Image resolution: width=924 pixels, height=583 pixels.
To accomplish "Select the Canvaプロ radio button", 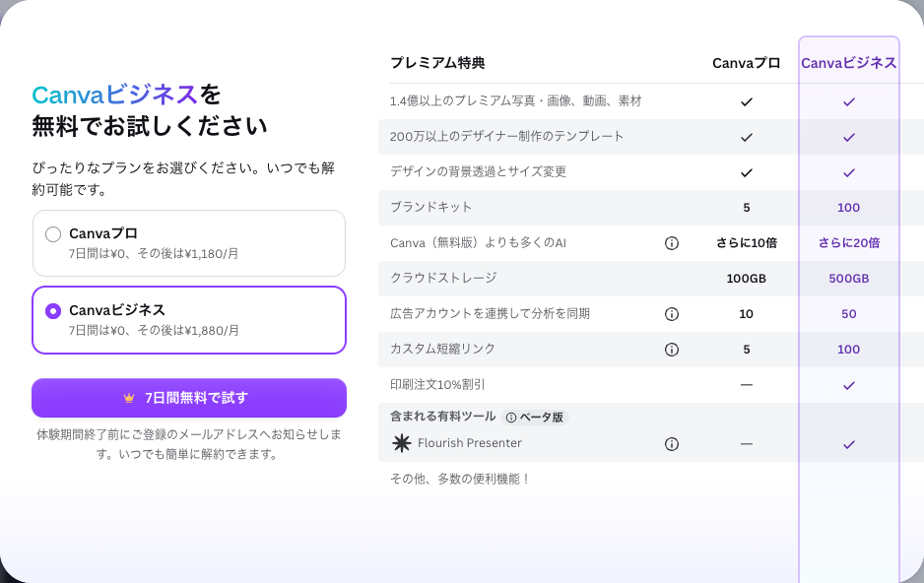I will click(x=53, y=234).
